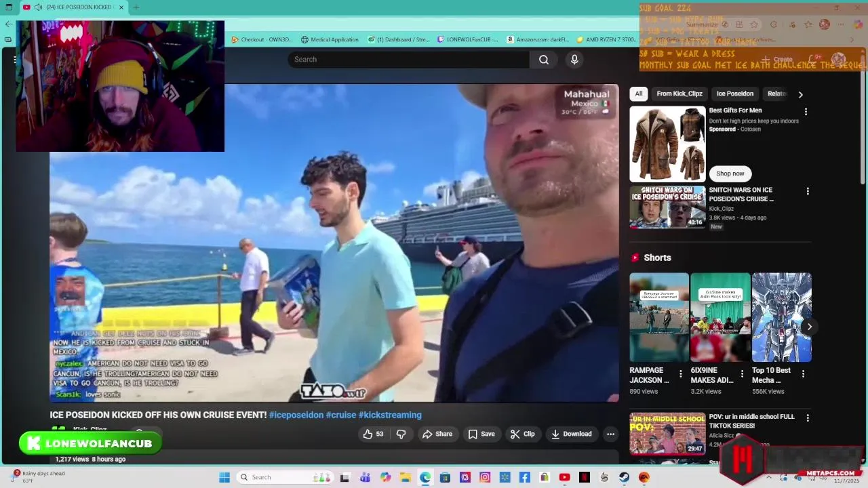
Task: Open the #cruise hashtag link
Action: [341, 415]
